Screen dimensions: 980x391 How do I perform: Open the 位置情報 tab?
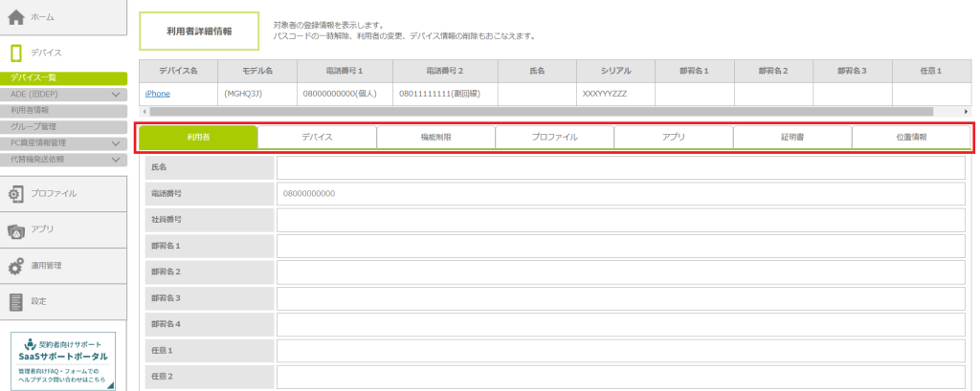pyautogui.click(x=910, y=138)
